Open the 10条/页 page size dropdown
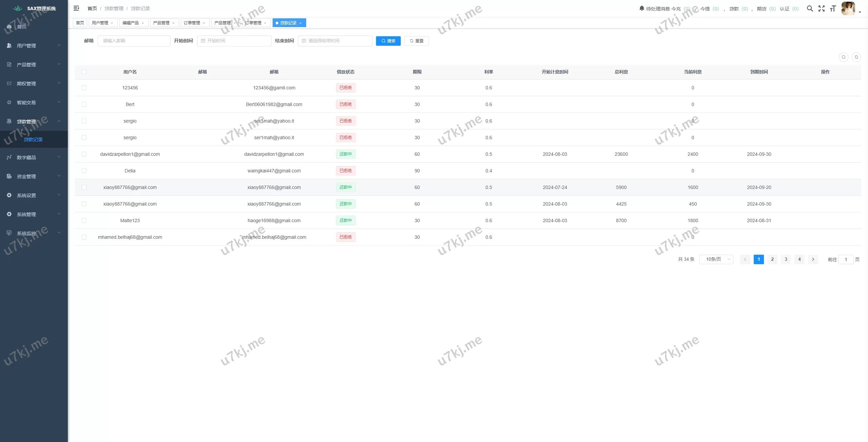Screen dimensions: 868x442 (716, 259)
